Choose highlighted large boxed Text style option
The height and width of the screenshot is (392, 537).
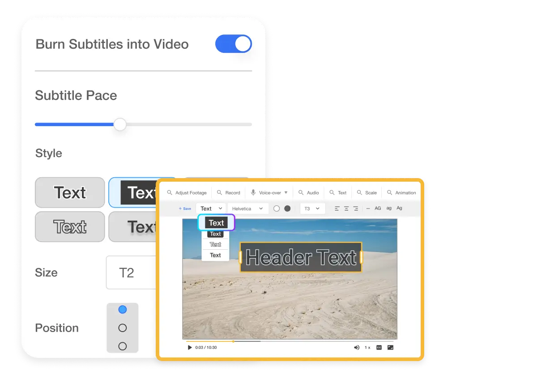tap(216, 222)
